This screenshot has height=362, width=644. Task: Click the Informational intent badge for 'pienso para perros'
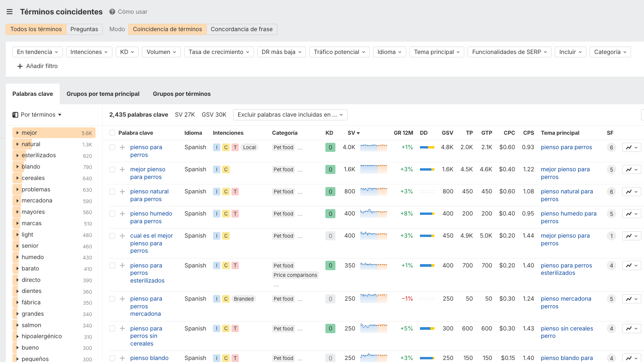coord(217,147)
